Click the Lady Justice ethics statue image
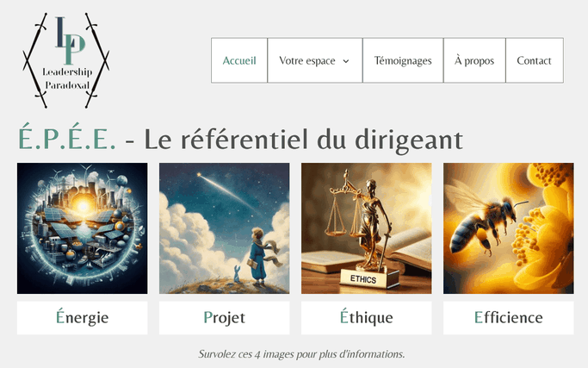The image size is (588, 368). tap(367, 228)
